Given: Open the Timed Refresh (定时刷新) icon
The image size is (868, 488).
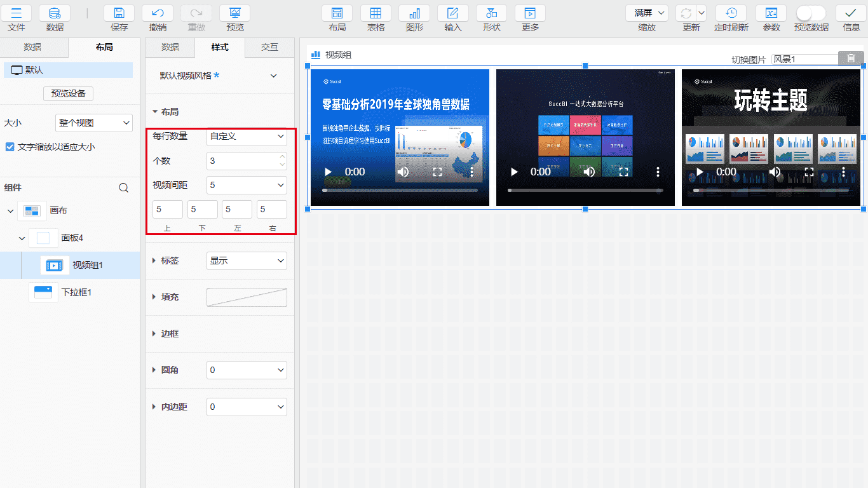Looking at the screenshot, I should pos(731,13).
